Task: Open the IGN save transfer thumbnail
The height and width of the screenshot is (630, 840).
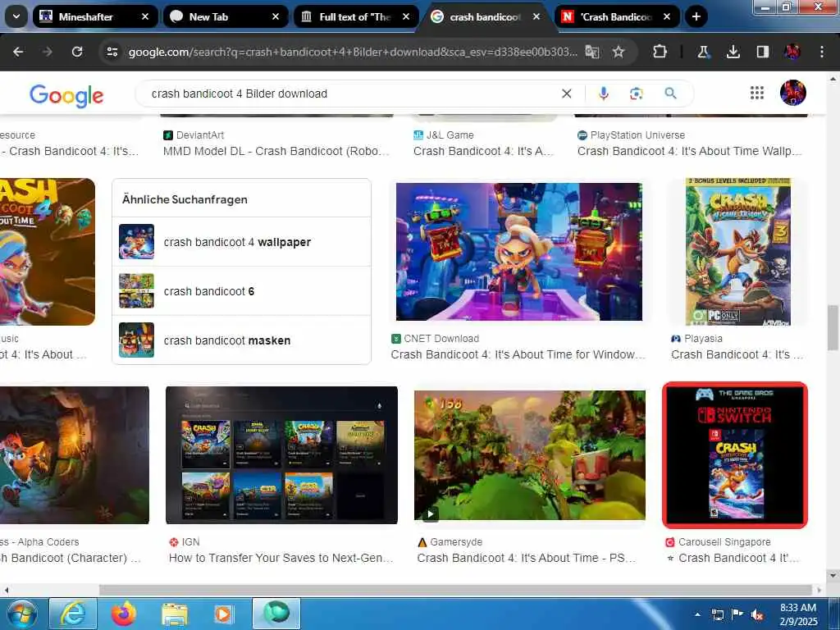Action: 282,454
